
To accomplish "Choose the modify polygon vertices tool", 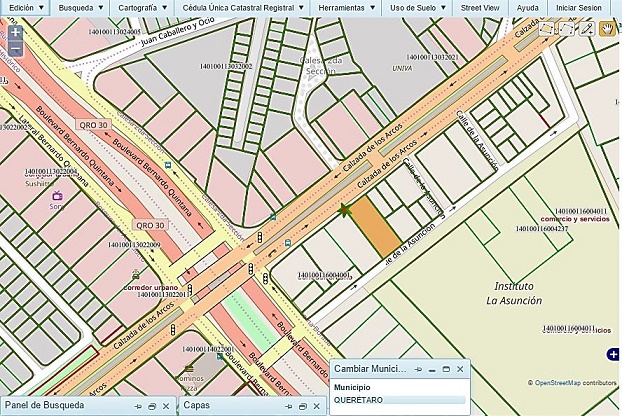I will 567,29.
